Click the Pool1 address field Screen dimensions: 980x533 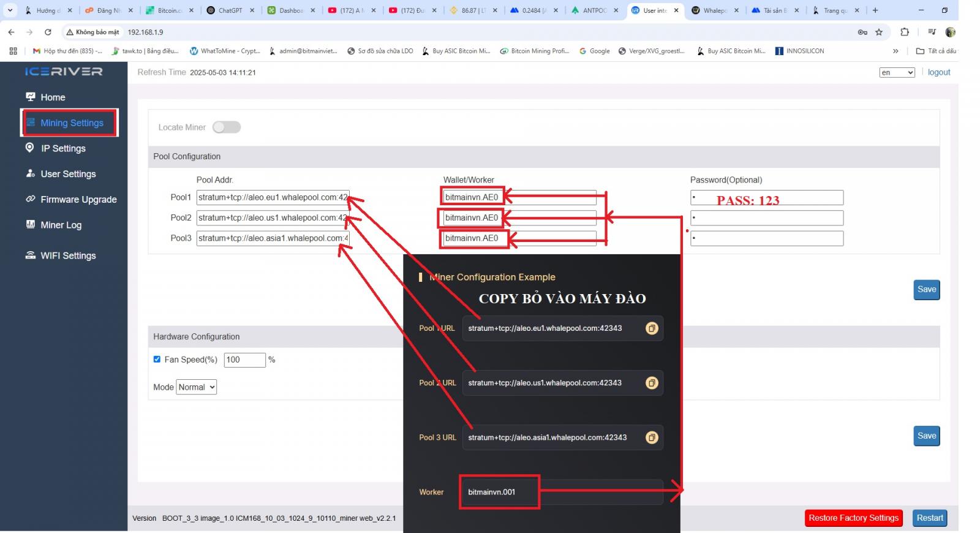[273, 197]
